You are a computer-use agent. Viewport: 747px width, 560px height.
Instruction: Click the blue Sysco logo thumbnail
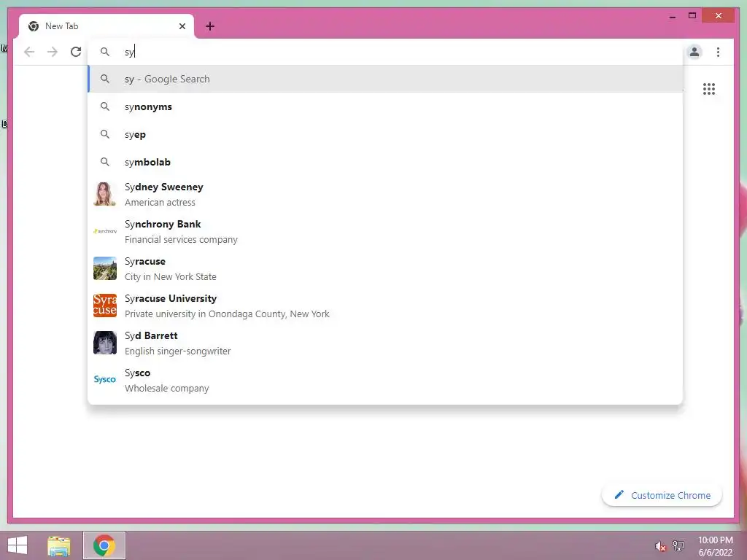(105, 379)
